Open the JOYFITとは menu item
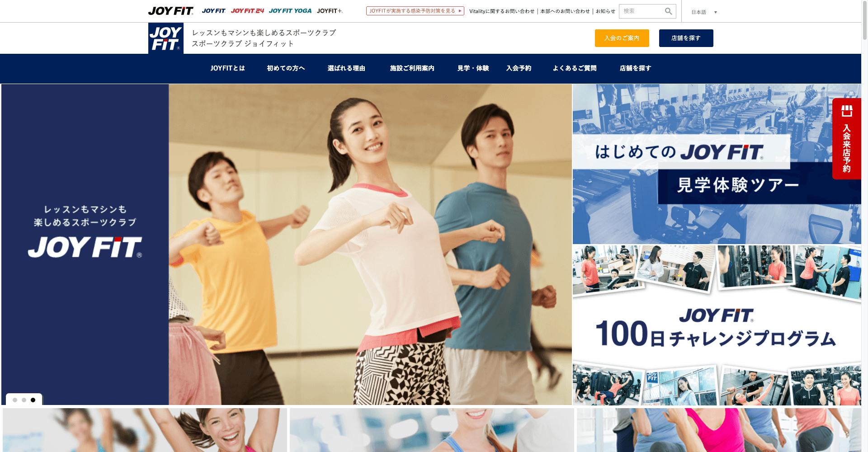 (x=228, y=68)
